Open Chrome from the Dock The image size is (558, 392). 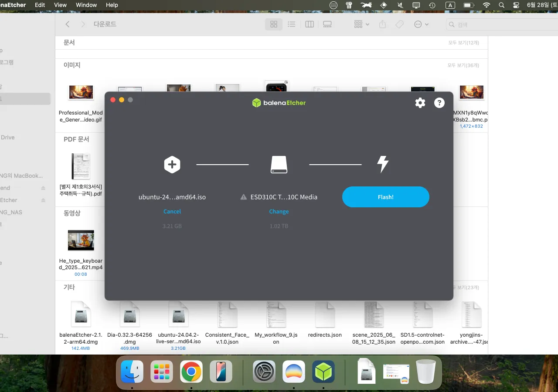point(191,372)
